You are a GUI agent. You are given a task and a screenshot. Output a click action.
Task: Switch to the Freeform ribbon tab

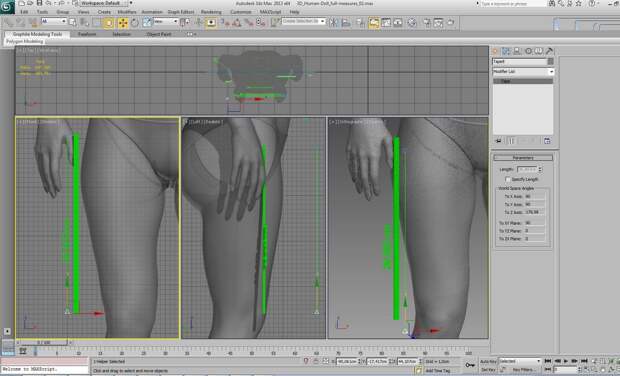pyautogui.click(x=87, y=34)
